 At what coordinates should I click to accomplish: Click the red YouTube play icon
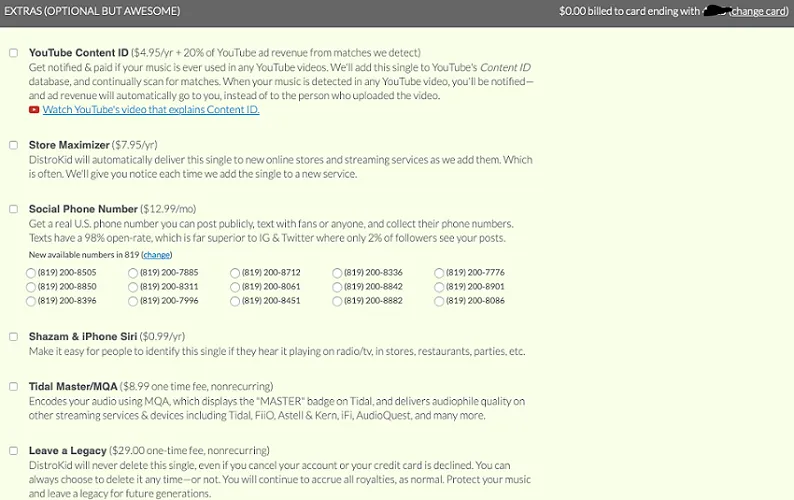pyautogui.click(x=34, y=110)
